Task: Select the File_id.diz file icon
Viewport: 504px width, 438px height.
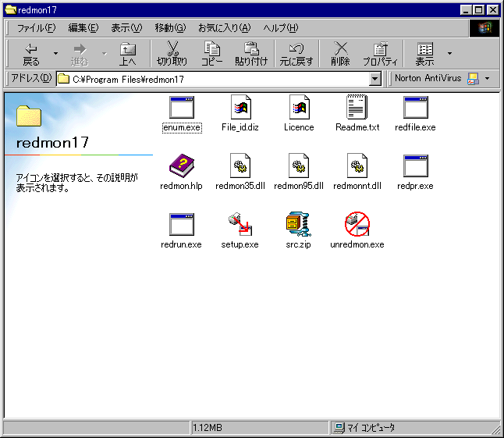Action: pos(240,107)
